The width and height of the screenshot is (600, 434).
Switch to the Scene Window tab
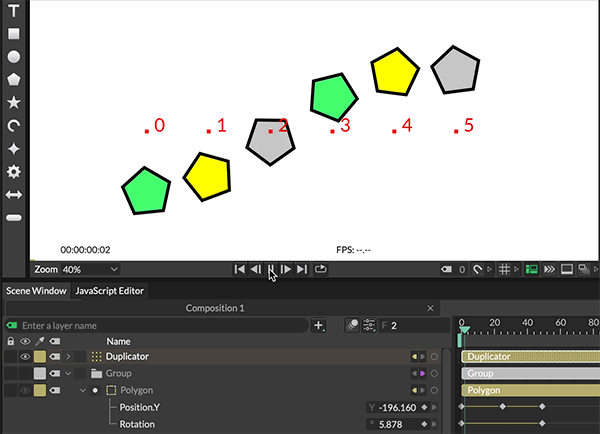click(x=36, y=291)
